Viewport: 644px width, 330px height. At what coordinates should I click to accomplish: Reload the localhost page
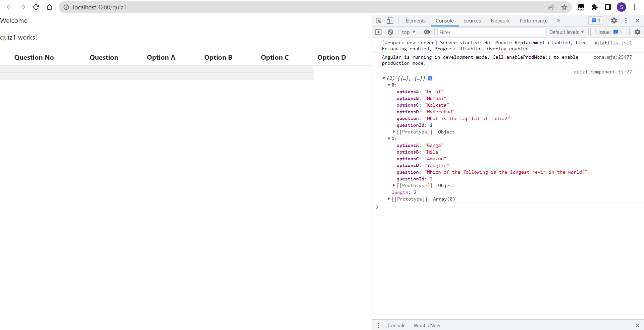36,7
